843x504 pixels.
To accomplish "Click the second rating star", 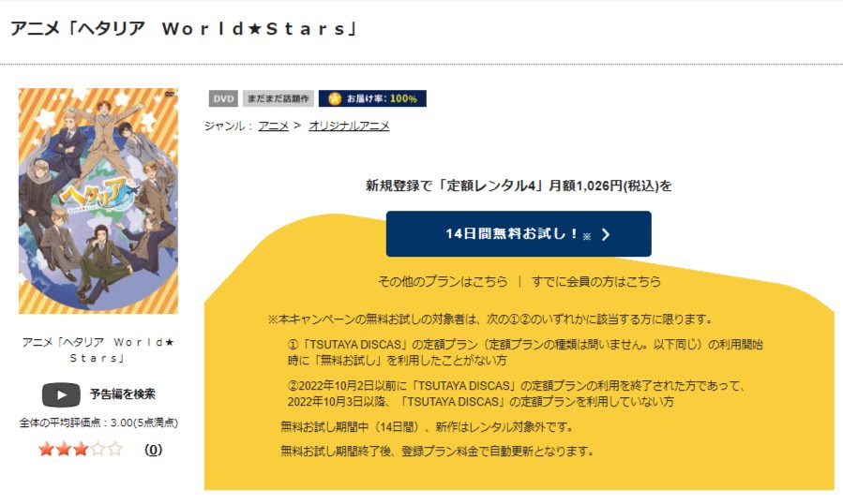I will click(x=64, y=449).
